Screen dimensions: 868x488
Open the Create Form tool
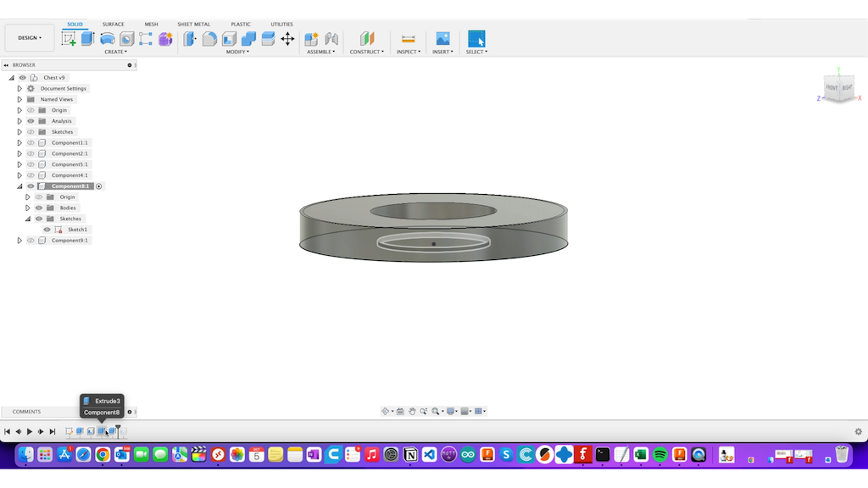165,39
